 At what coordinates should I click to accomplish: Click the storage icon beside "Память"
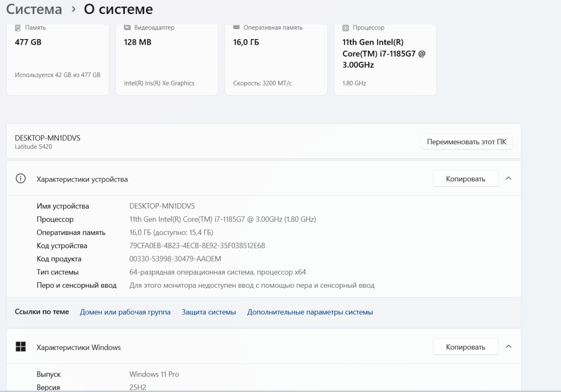18,28
